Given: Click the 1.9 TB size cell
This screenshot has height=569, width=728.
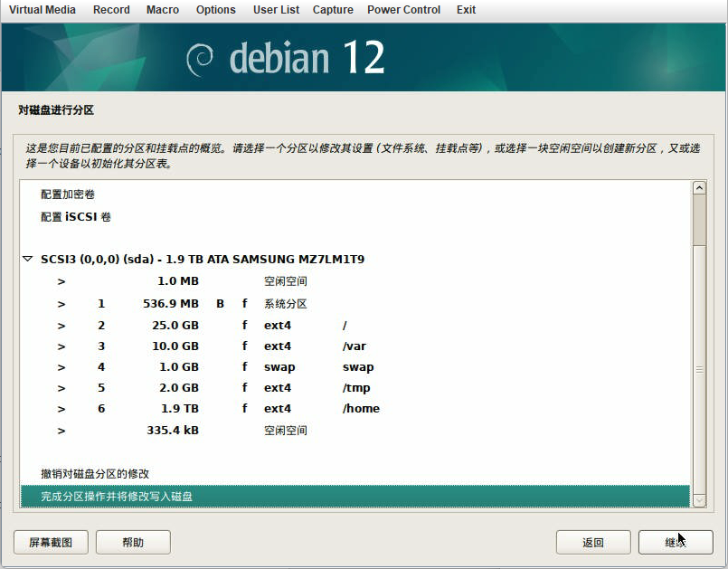Looking at the screenshot, I should point(180,409).
